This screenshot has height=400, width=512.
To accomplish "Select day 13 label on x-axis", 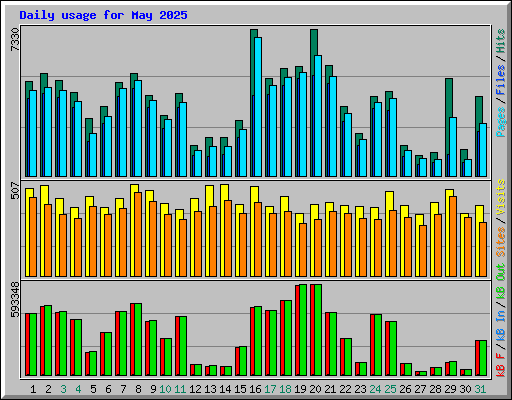I will pos(210,389).
